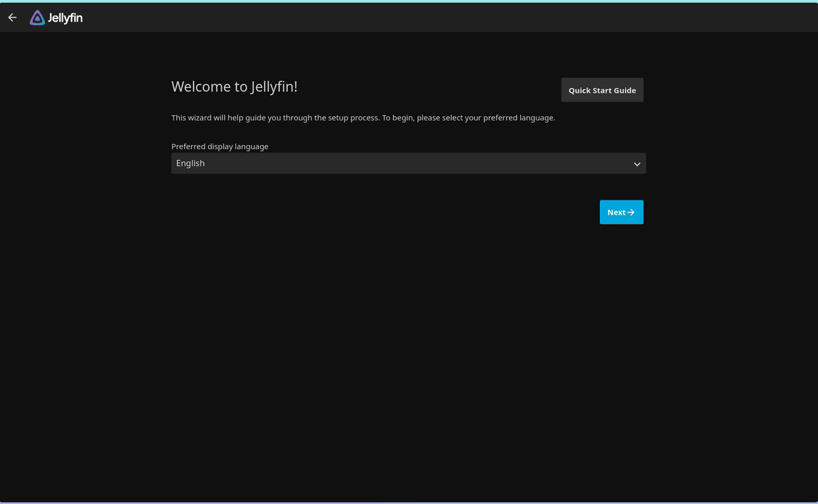Image resolution: width=818 pixels, height=504 pixels.
Task: Click the wizard description sentence
Action: tap(363, 118)
